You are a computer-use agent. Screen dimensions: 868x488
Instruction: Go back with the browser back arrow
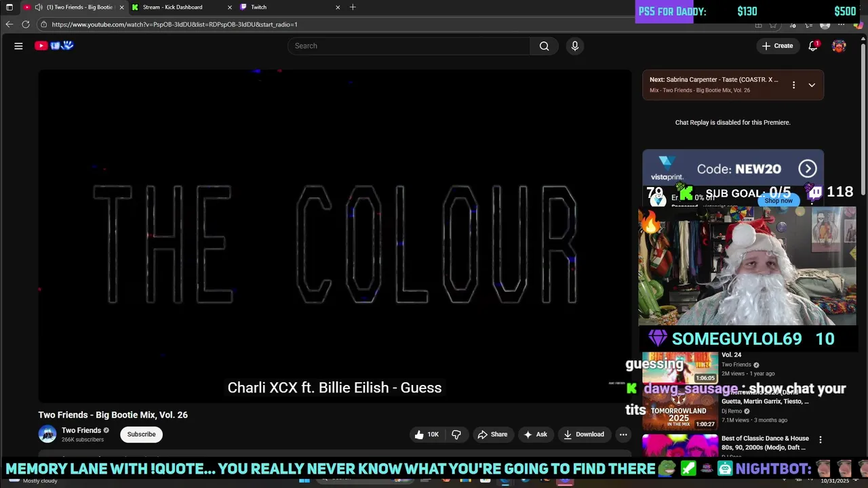tap(9, 24)
